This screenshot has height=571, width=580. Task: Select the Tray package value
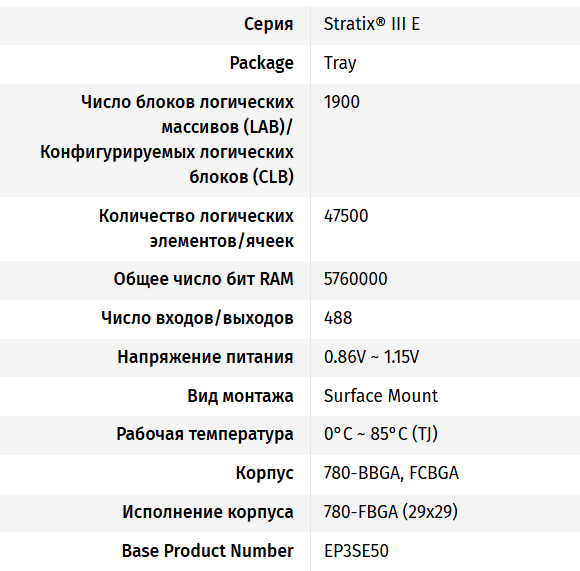(x=340, y=63)
